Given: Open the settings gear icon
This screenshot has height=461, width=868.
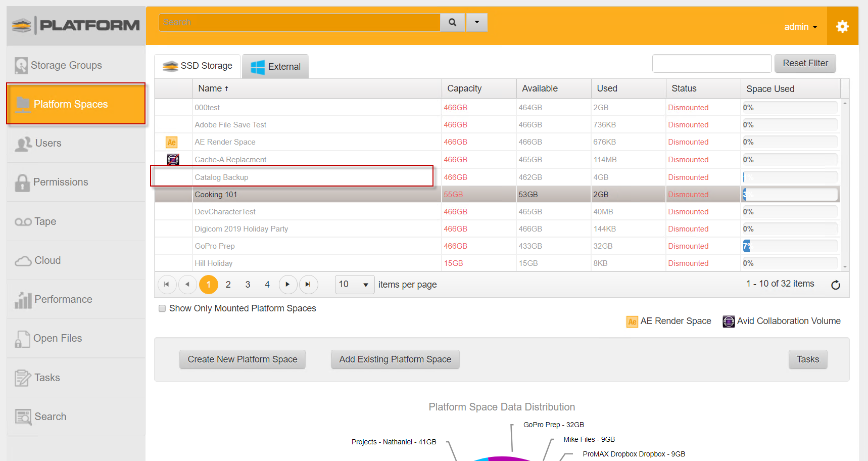Looking at the screenshot, I should click(842, 26).
